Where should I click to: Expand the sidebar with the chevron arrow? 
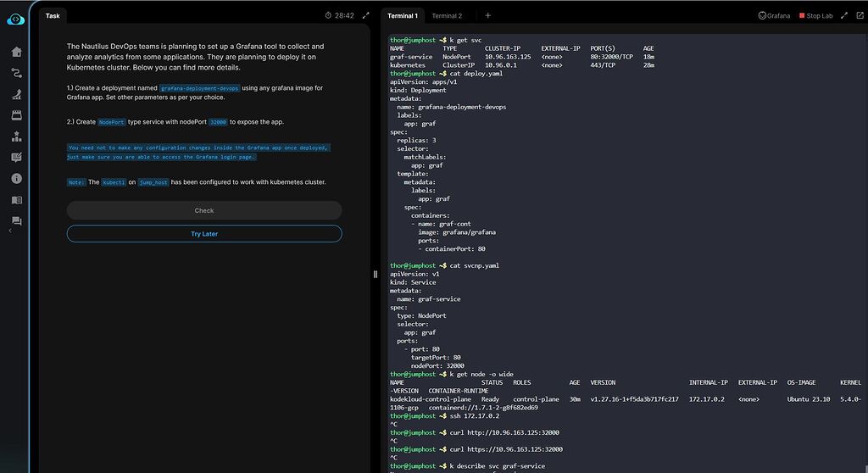point(9,231)
